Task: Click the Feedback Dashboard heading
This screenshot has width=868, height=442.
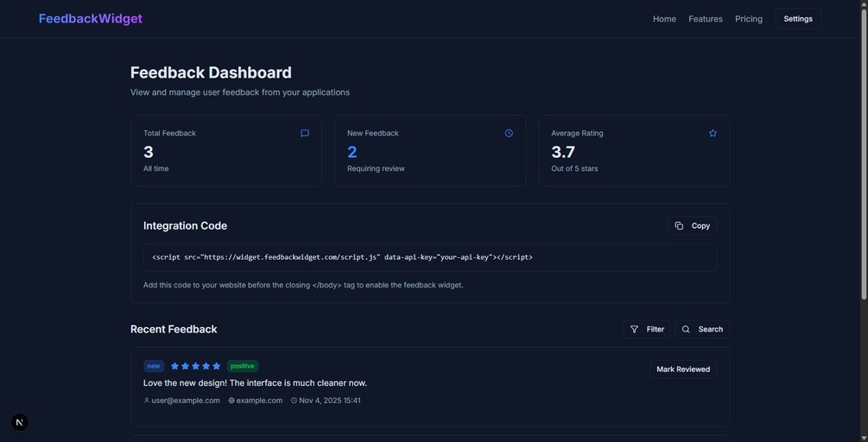Action: [211, 73]
